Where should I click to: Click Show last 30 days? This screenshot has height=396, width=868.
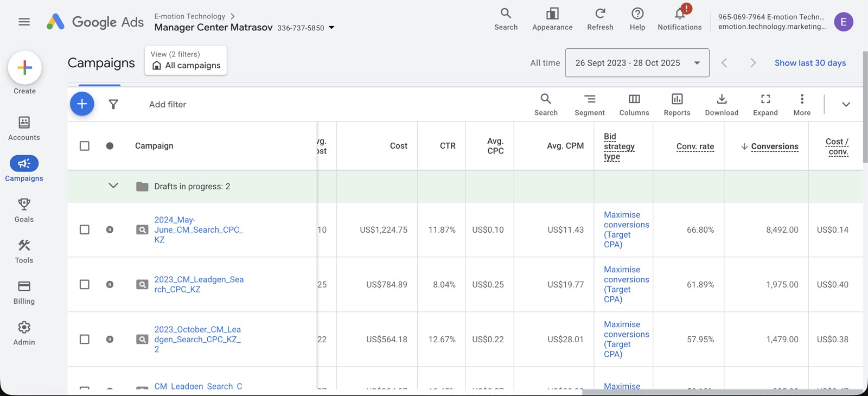point(810,63)
